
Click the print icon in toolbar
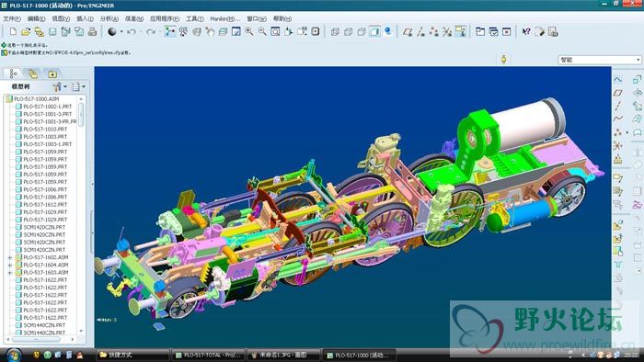(x=92, y=31)
